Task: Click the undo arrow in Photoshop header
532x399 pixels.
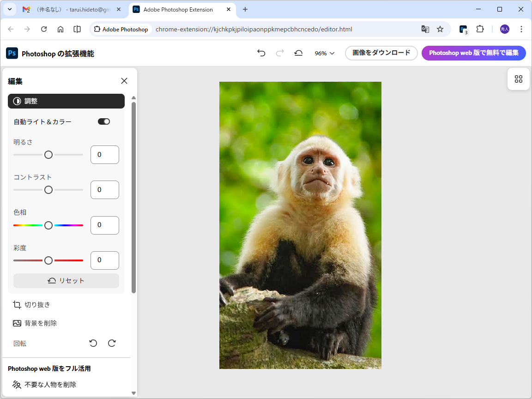Action: [261, 53]
